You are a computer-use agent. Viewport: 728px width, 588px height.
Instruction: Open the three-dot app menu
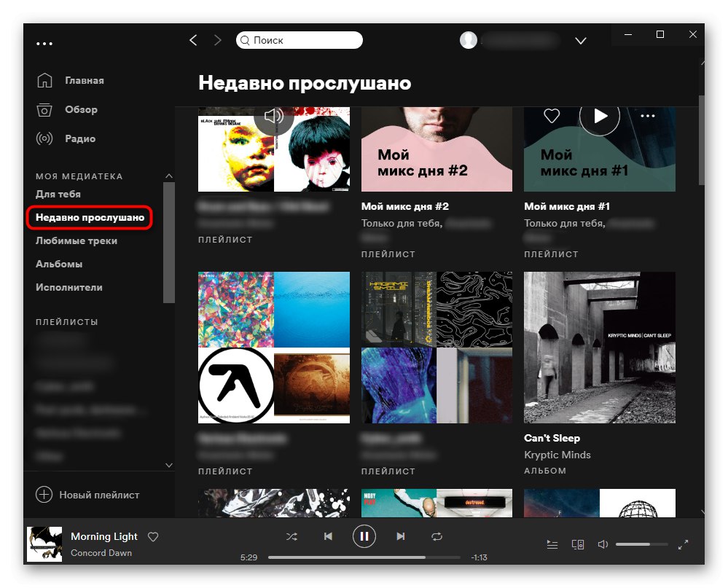click(x=44, y=44)
